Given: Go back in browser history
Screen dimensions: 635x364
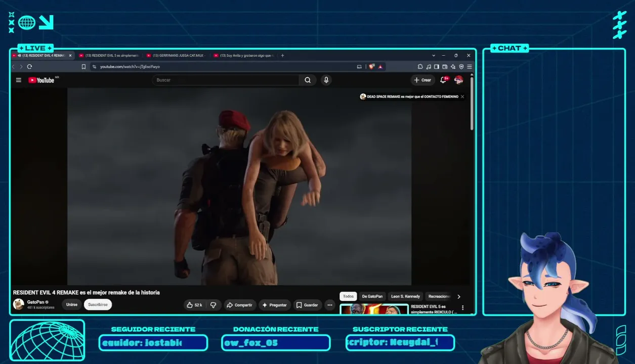Looking at the screenshot, I should [14, 67].
